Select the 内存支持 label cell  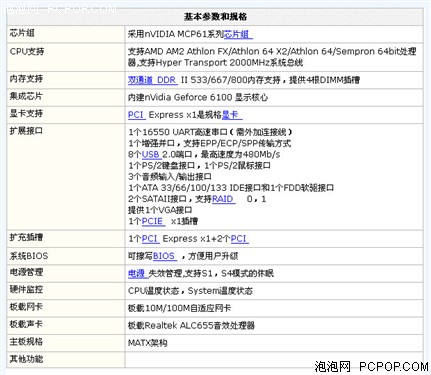point(66,80)
